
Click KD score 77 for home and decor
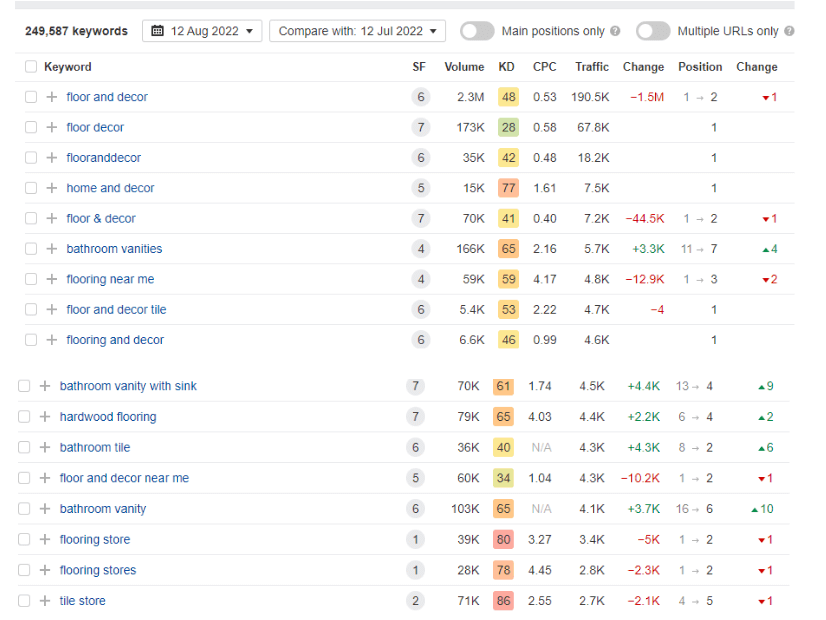click(x=508, y=188)
